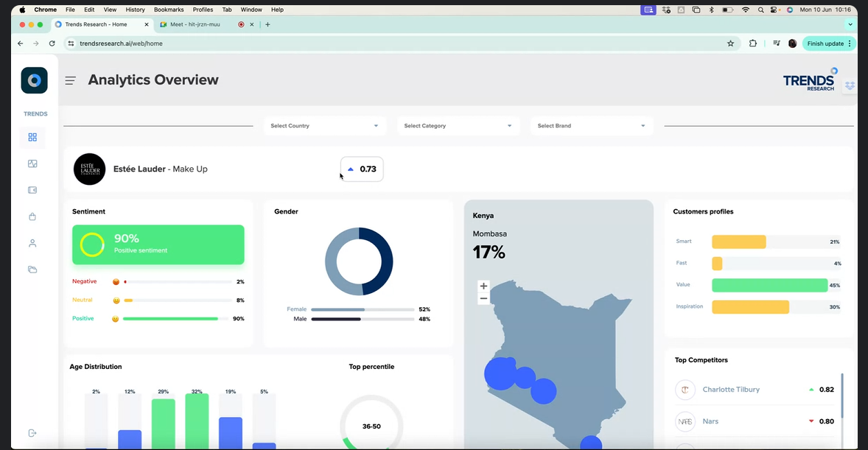Expand the Select Brand dropdown
This screenshot has height=450, width=868.
[592, 126]
